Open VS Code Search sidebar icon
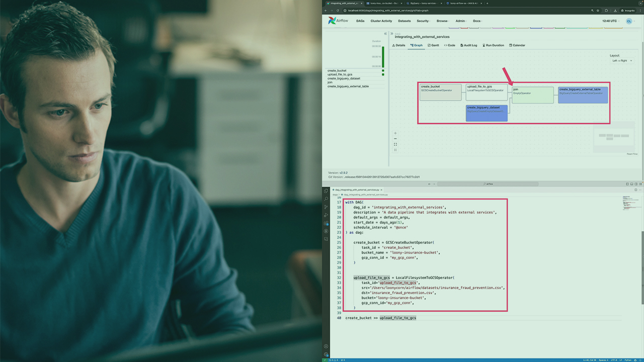The width and height of the screenshot is (644, 362). click(326, 199)
